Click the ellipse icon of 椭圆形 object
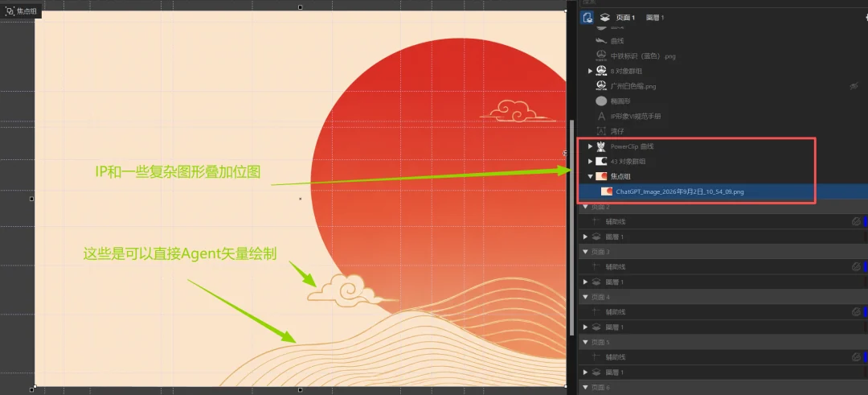 (x=601, y=101)
